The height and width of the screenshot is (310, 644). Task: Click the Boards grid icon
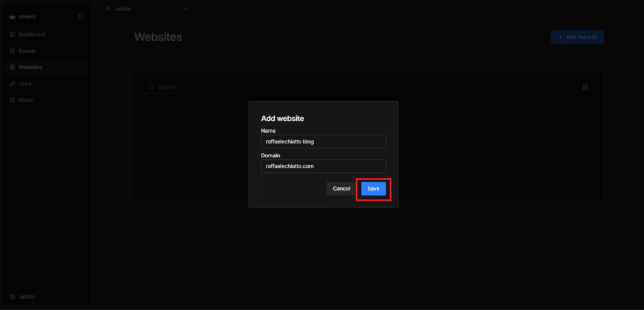(x=13, y=51)
